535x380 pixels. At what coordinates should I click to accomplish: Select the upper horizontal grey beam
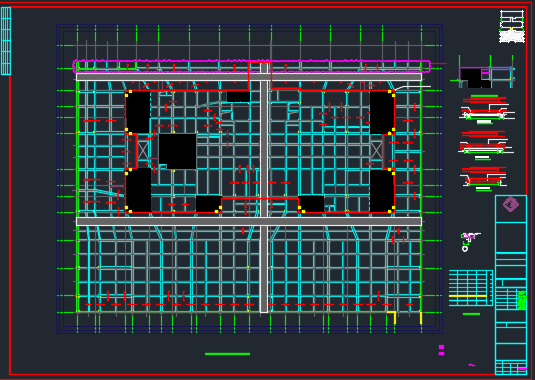tap(249, 77)
